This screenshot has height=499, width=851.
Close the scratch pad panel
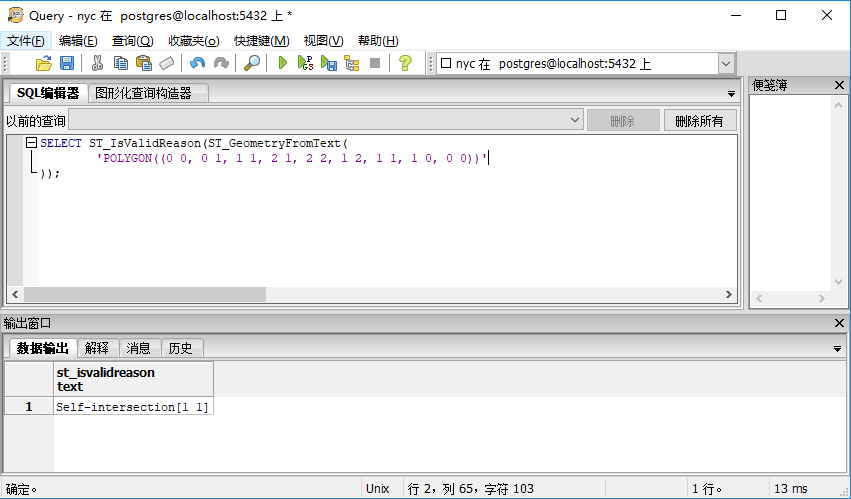[839, 85]
